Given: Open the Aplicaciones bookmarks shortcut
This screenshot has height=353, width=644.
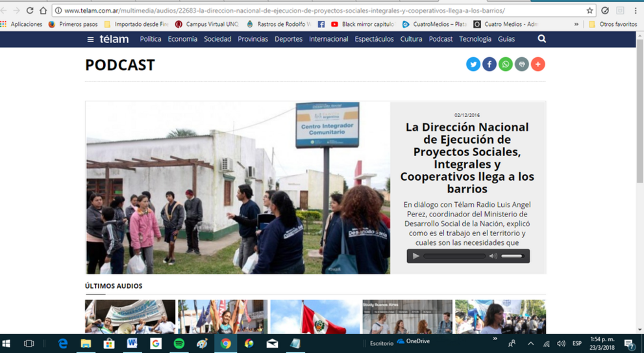Looking at the screenshot, I should point(21,24).
